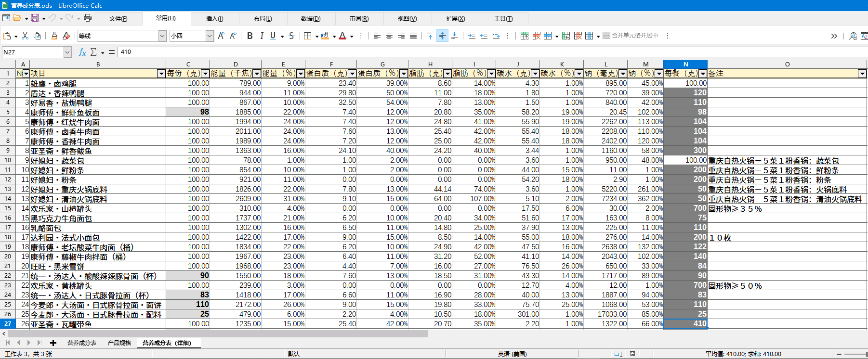Click 合并单元格并居中 button

pyautogui.click(x=631, y=36)
